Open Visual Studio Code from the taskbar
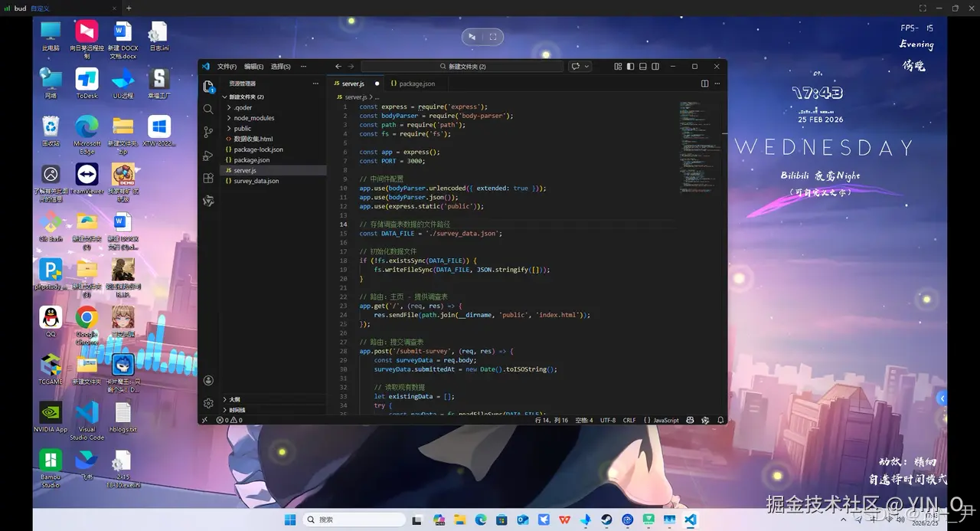The image size is (980, 531). pos(690,520)
